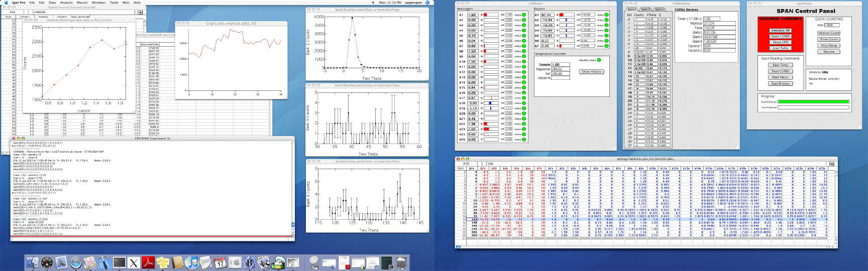Click the Stop/Pause button

(829, 46)
